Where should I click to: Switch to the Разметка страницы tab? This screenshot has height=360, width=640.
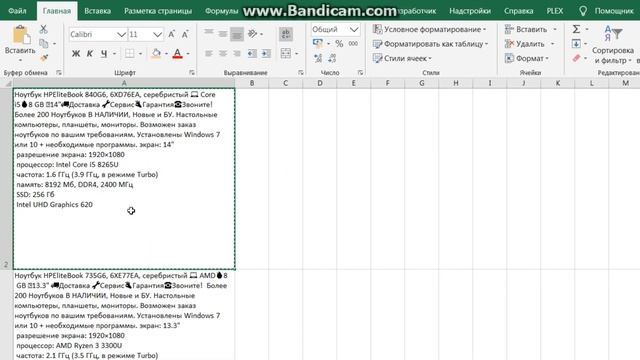[x=158, y=11]
